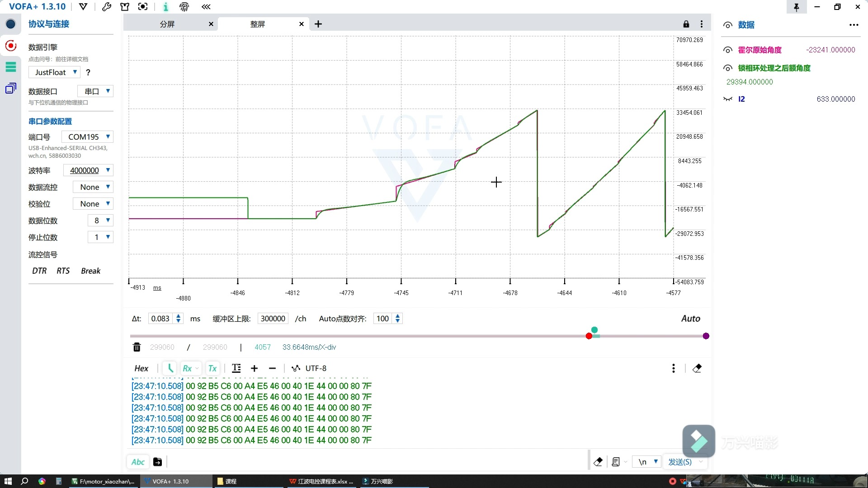Toggle the DTR flow signal
868x488 pixels.
coord(39,271)
